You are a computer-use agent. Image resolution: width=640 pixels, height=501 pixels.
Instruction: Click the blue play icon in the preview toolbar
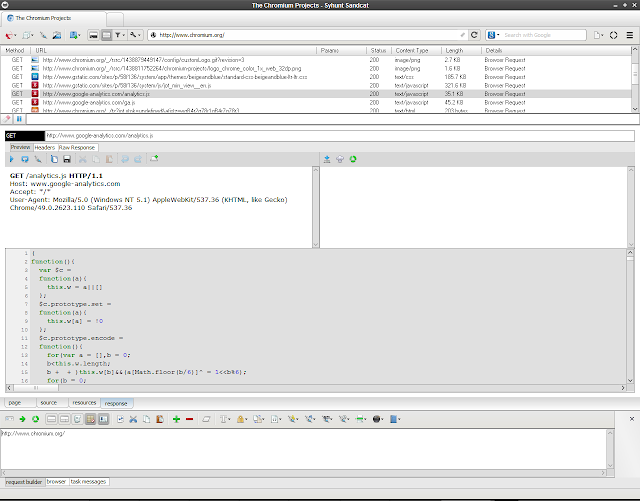[x=11, y=159]
